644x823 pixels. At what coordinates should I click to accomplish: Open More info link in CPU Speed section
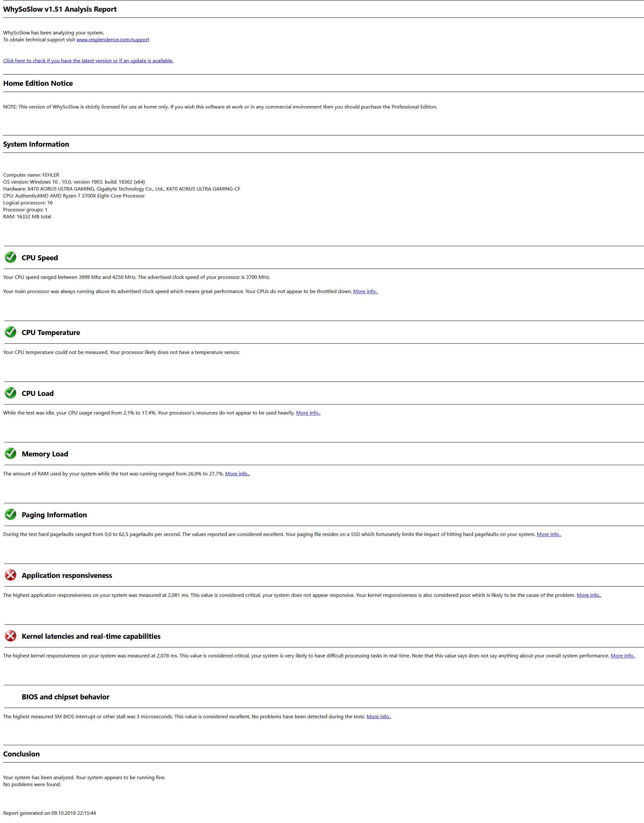[x=365, y=291]
